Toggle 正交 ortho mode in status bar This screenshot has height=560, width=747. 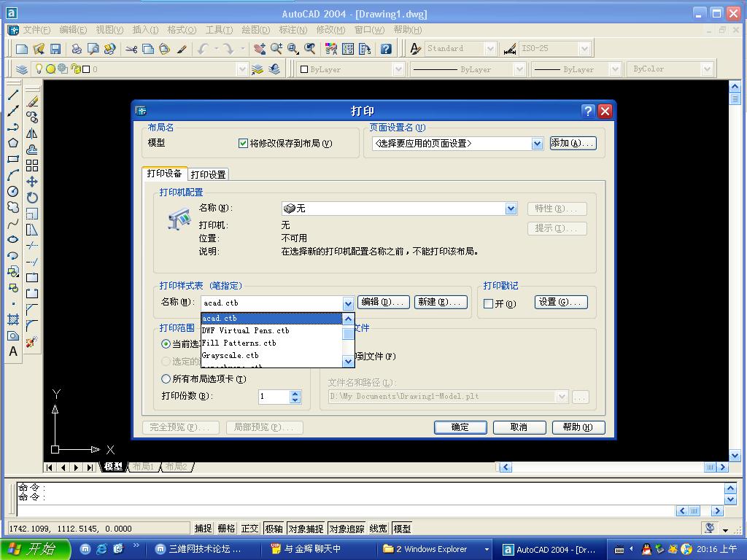(249, 529)
